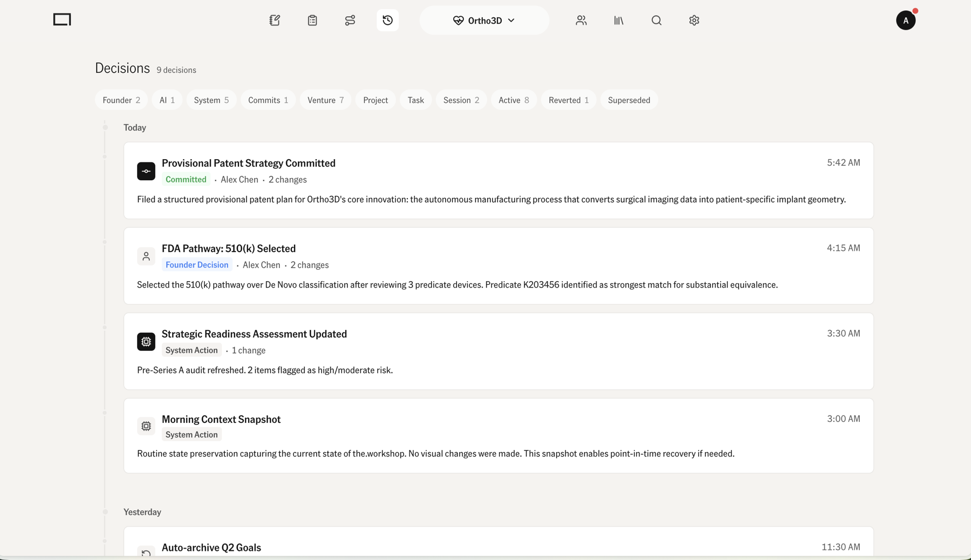The width and height of the screenshot is (971, 560).
Task: Click the 11:30 AM timestamp
Action: click(841, 547)
